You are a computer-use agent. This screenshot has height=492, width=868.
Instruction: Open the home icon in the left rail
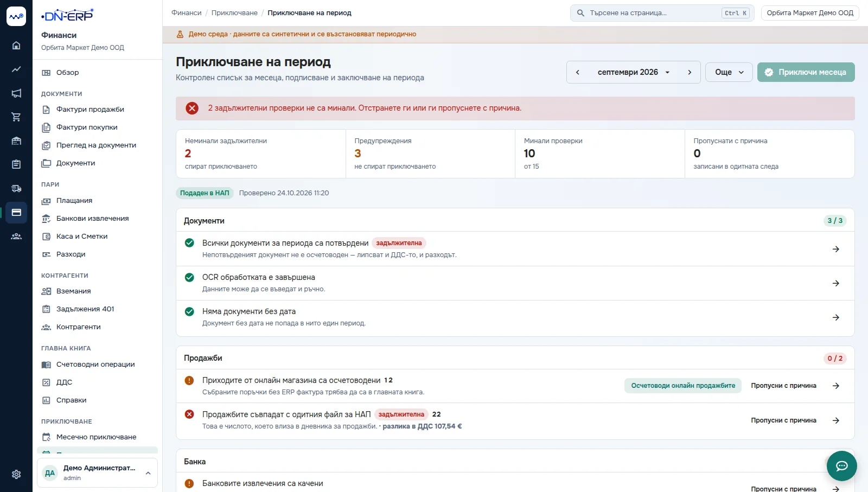(16, 46)
